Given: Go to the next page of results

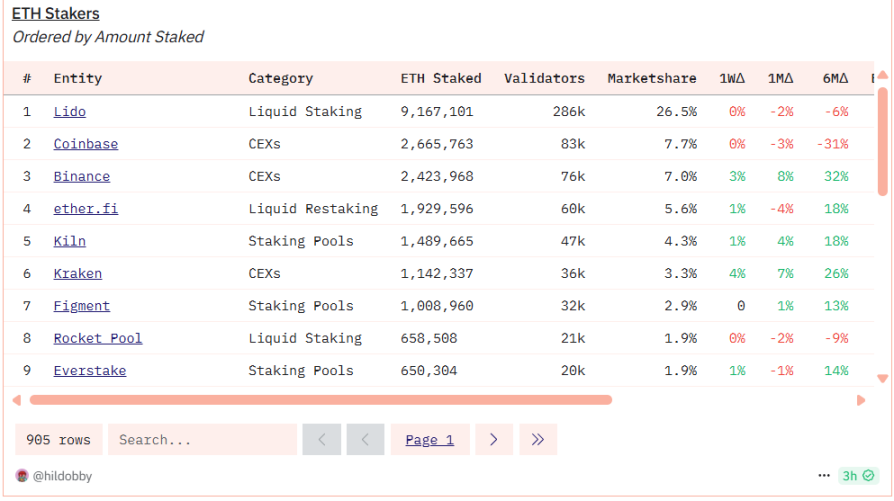Looking at the screenshot, I should click(494, 439).
